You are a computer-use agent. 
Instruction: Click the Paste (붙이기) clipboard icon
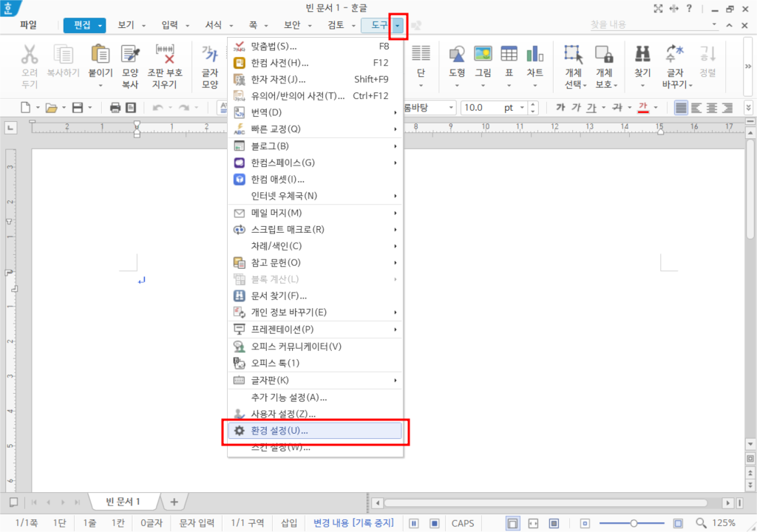tap(100, 54)
